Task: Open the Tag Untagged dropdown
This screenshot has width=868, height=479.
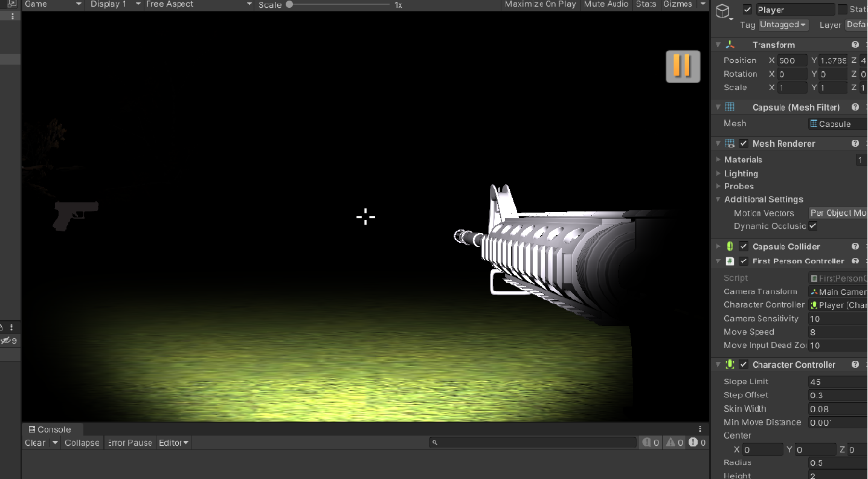Action: click(x=783, y=25)
